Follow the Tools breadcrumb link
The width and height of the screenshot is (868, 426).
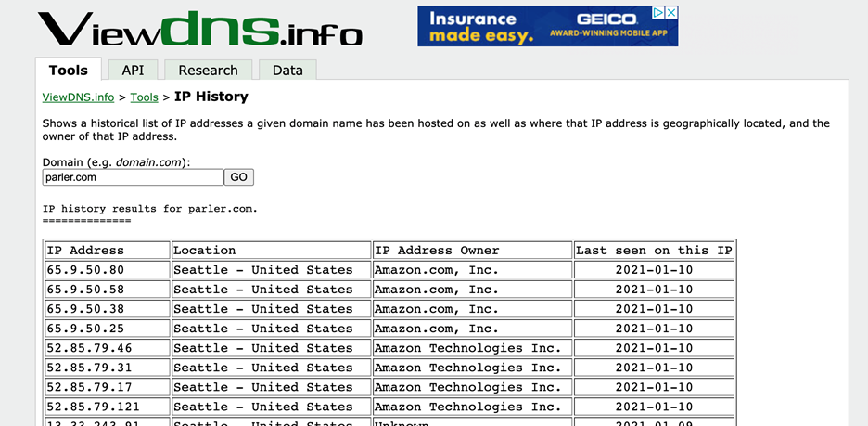pyautogui.click(x=145, y=97)
